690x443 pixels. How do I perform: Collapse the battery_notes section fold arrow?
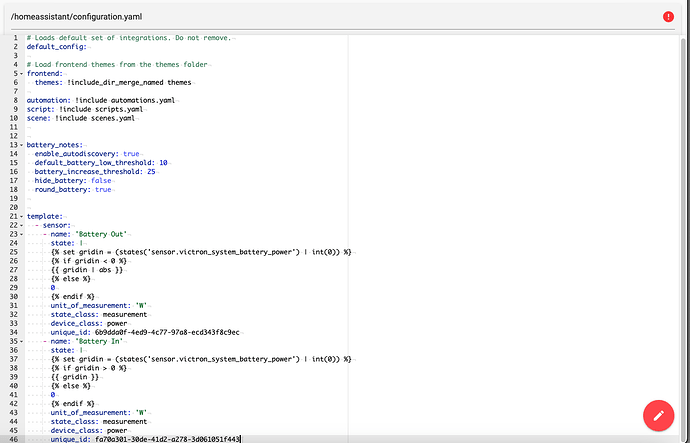(x=20, y=145)
